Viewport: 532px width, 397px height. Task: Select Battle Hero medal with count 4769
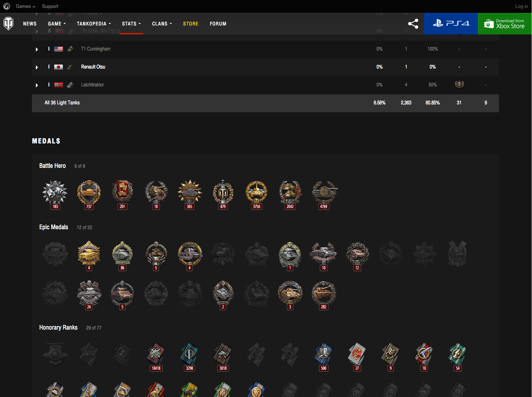click(324, 195)
